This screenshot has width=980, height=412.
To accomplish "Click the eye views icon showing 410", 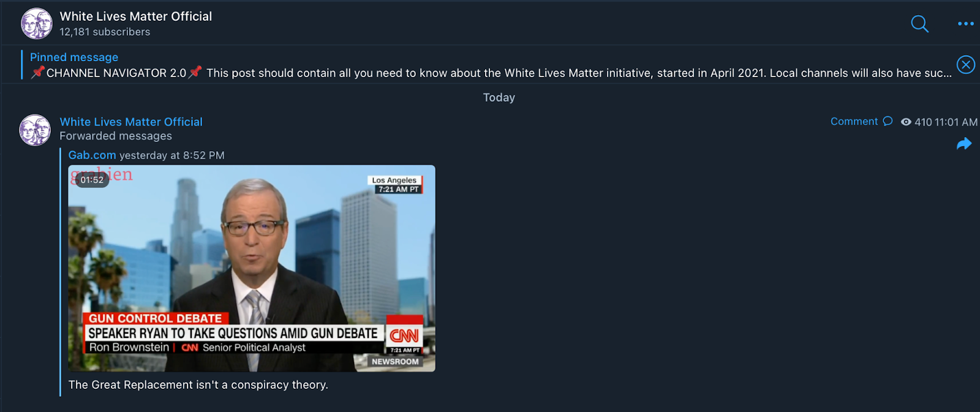I will pyautogui.click(x=906, y=122).
